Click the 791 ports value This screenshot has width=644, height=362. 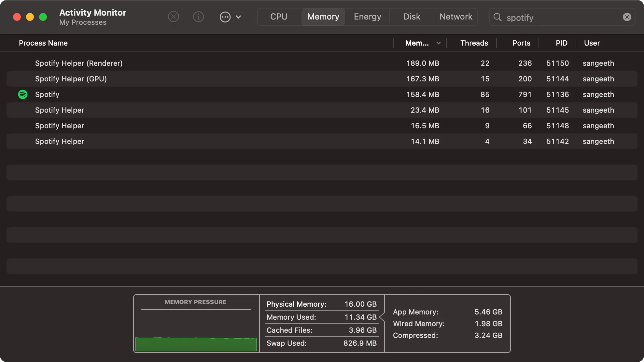click(x=525, y=94)
